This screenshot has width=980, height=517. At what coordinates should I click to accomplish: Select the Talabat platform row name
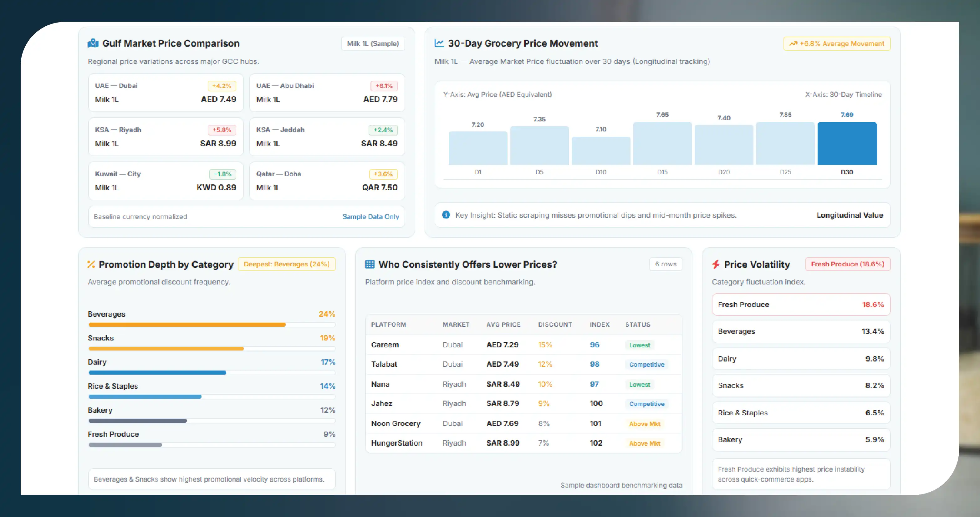click(x=384, y=364)
